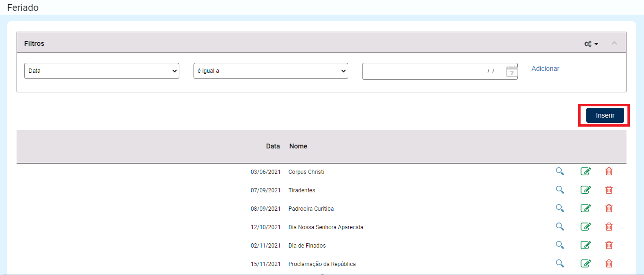Screen dimensions: 644x275
Task: Click the Inserir button
Action: (605, 115)
